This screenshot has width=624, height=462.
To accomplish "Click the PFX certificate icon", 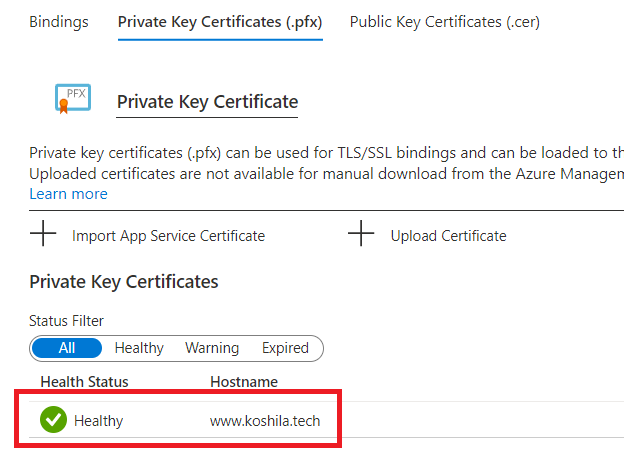I will point(73,98).
